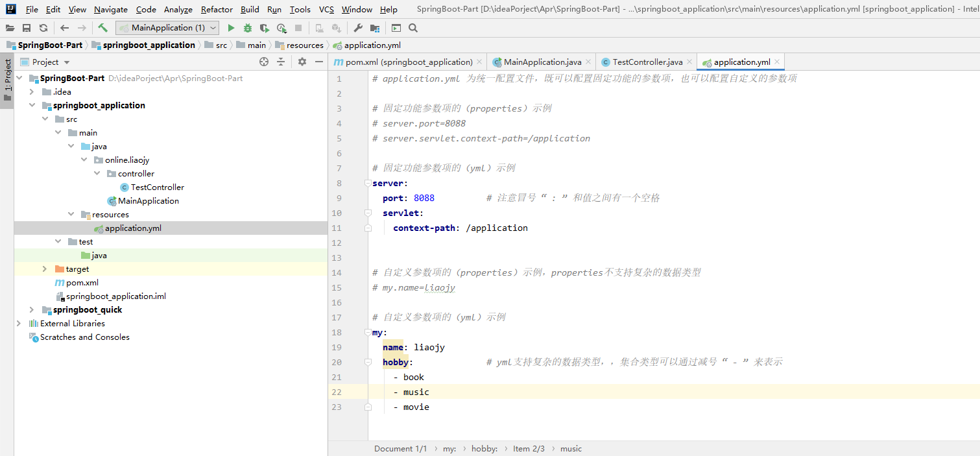980x456 pixels.
Task: Click the Synchronize refresh icon
Action: tap(43, 28)
